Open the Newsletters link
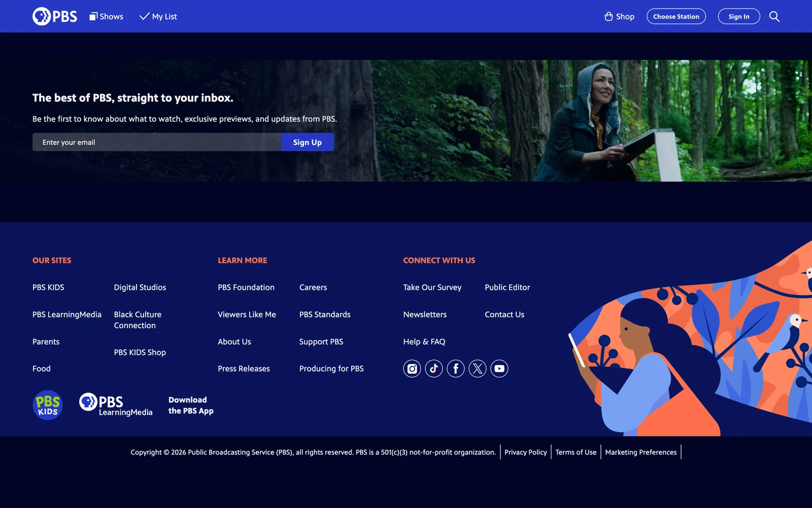This screenshot has width=812, height=508. point(425,314)
